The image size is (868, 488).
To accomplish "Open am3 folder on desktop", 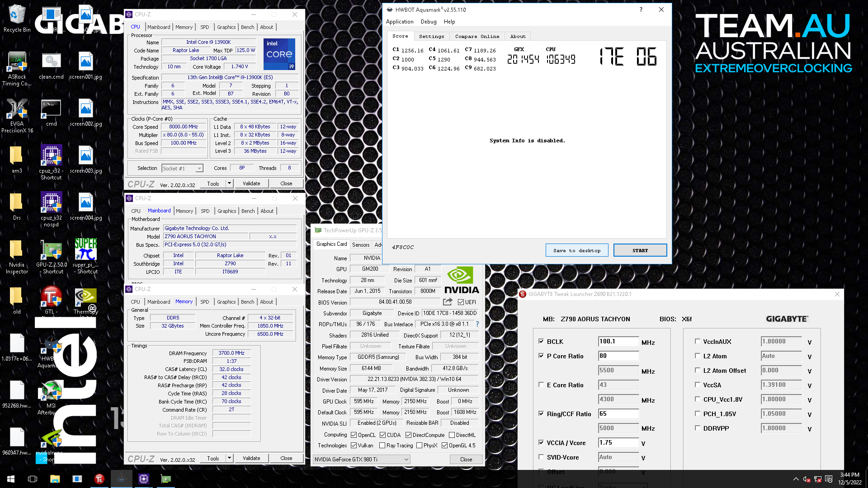I will click(x=17, y=160).
